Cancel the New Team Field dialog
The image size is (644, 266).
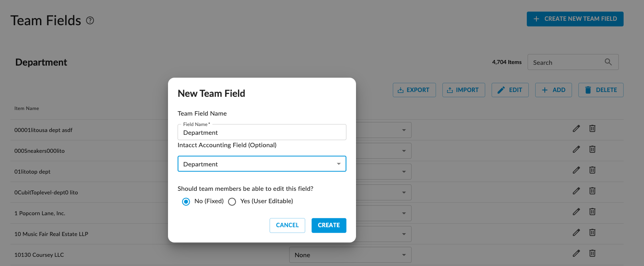click(287, 225)
